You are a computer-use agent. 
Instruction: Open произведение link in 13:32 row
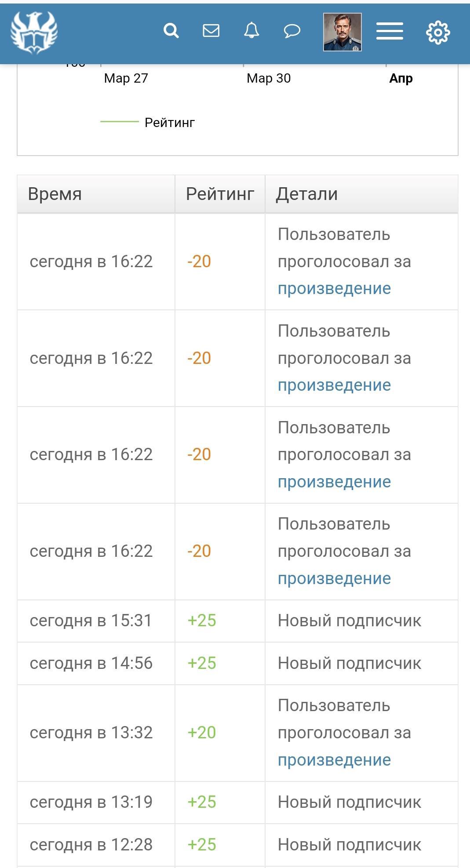[334, 760]
